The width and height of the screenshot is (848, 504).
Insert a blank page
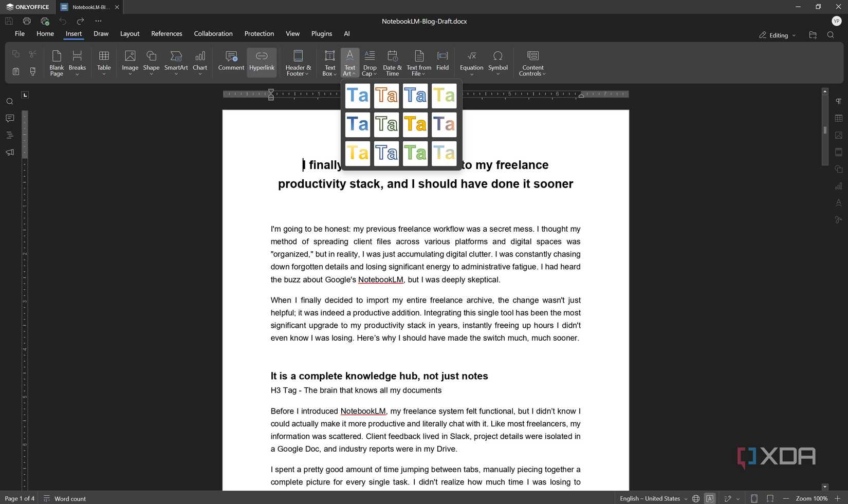tap(56, 63)
